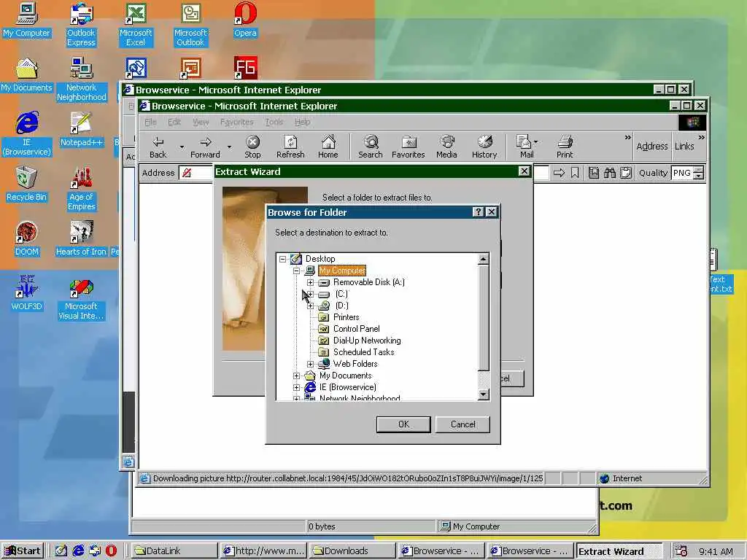Open the Opera desktop shortcut
747x560 pixels.
245,21
